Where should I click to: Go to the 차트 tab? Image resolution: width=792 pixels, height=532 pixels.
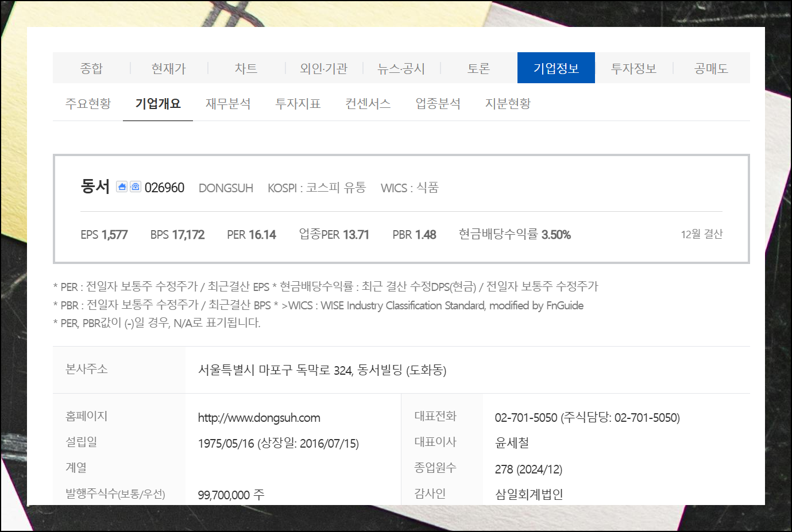coord(246,68)
